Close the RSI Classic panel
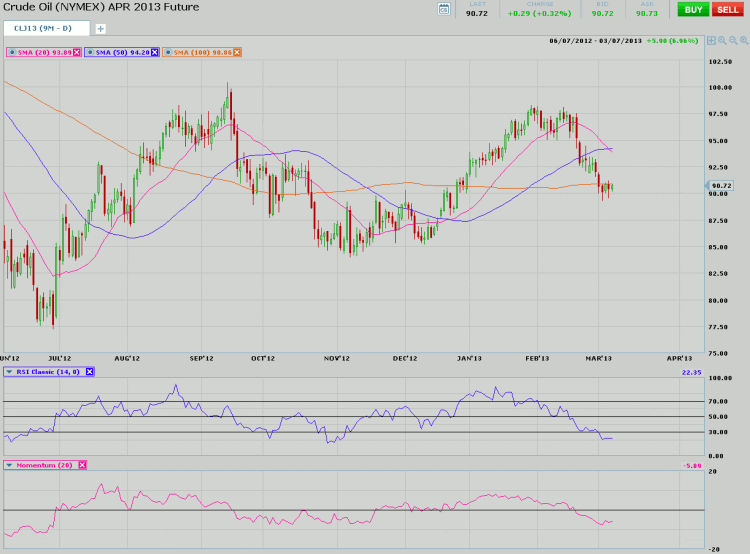The image size is (750, 554). tap(89, 371)
